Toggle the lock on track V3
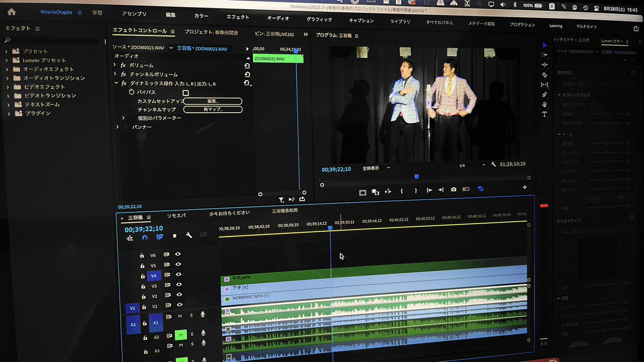644x362 pixels. pos(143,286)
